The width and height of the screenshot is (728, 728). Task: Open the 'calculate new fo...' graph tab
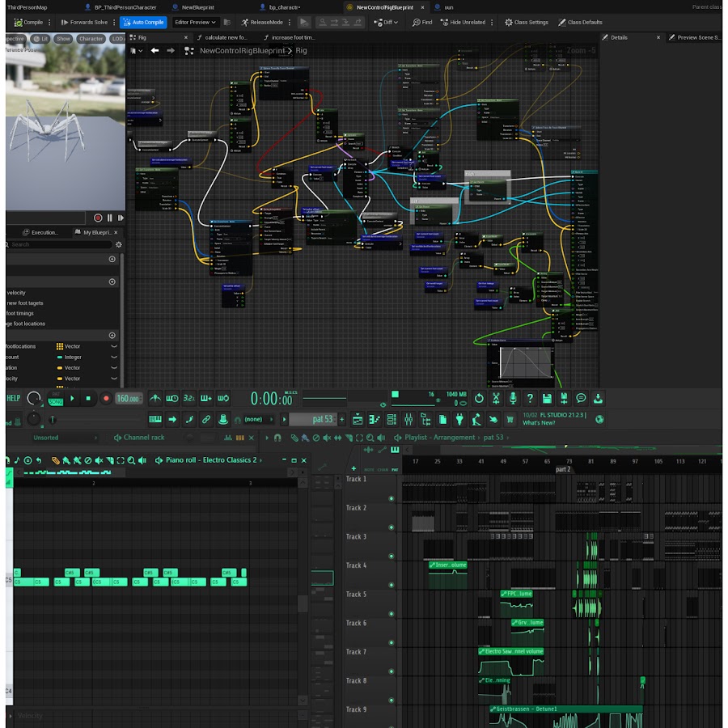pyautogui.click(x=222, y=37)
